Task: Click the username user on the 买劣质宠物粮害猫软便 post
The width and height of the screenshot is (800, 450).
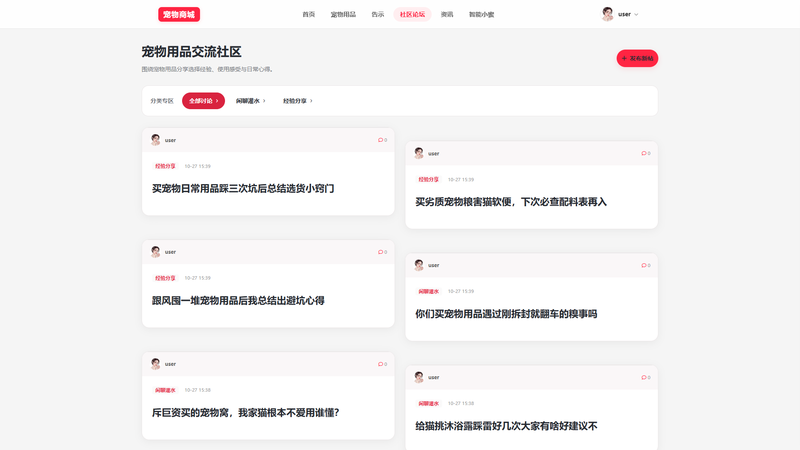Action: pyautogui.click(x=434, y=154)
